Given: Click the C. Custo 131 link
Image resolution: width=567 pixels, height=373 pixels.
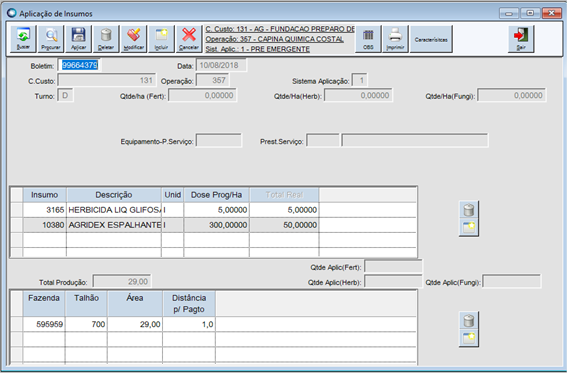Looking at the screenshot, I should [x=280, y=29].
